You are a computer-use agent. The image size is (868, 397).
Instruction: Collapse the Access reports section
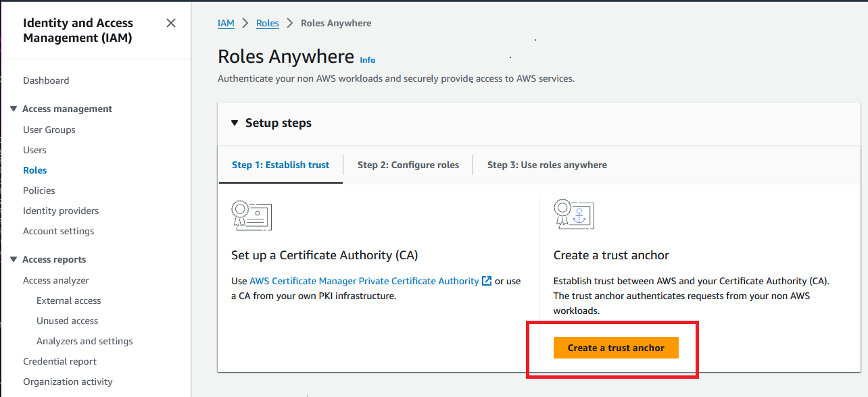(x=14, y=259)
